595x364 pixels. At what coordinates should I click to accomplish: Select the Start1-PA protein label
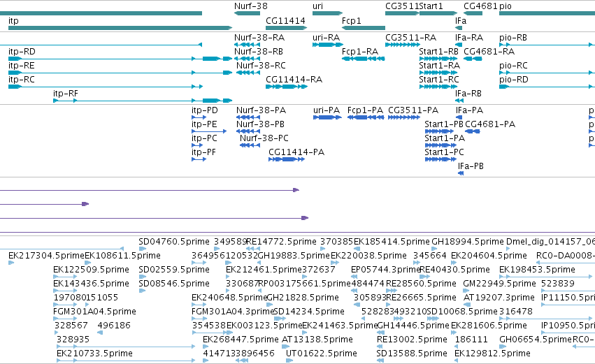(445, 138)
